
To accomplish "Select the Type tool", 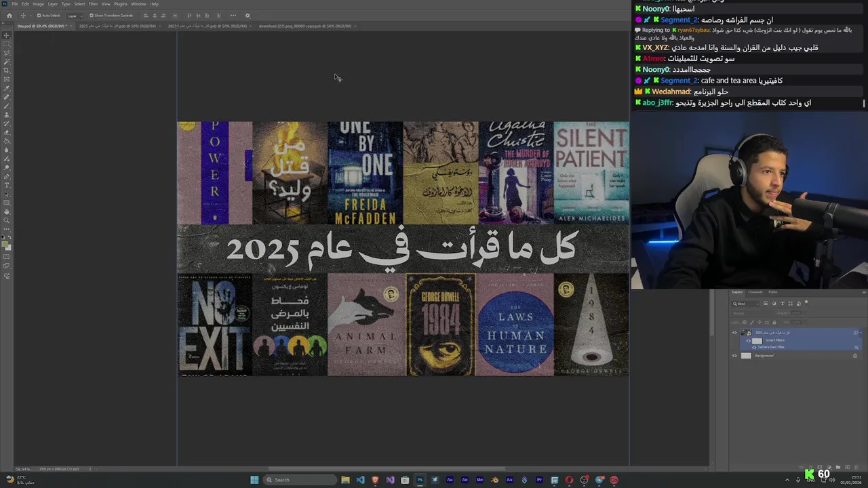I will tap(7, 185).
